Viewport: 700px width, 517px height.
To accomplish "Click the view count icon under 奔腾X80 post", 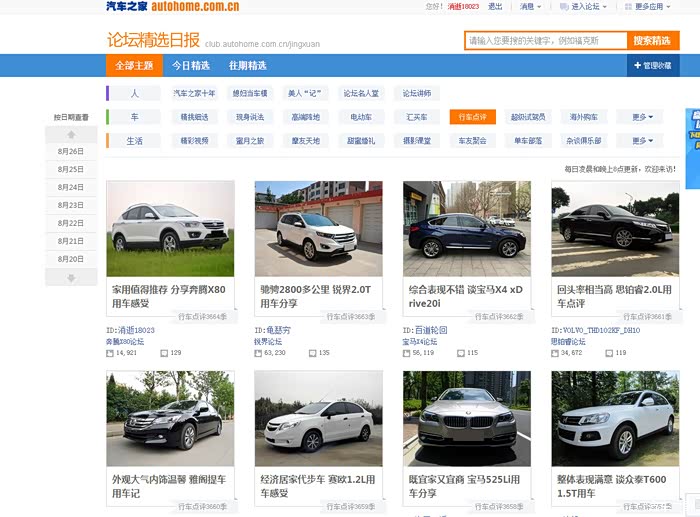I will click(x=110, y=353).
